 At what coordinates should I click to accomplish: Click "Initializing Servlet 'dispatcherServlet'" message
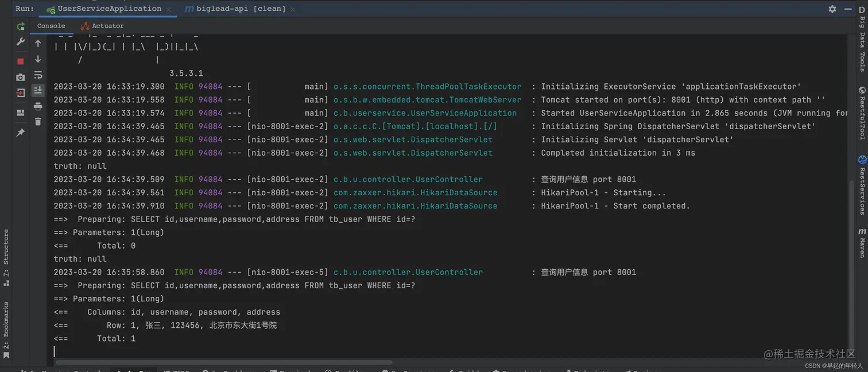coord(637,139)
